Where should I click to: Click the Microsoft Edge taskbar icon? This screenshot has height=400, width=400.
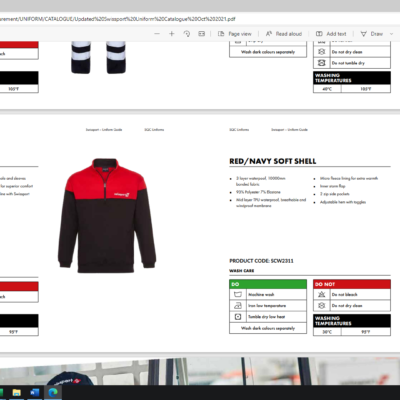click(53, 392)
